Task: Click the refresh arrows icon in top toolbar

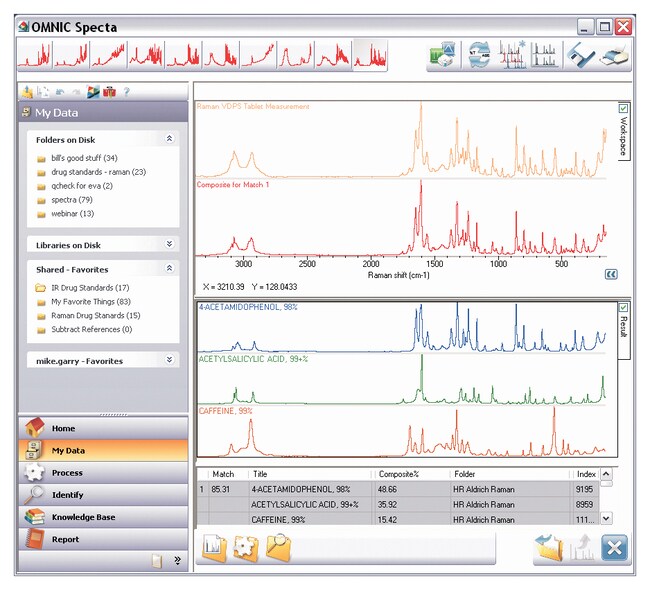Action: pos(479,55)
